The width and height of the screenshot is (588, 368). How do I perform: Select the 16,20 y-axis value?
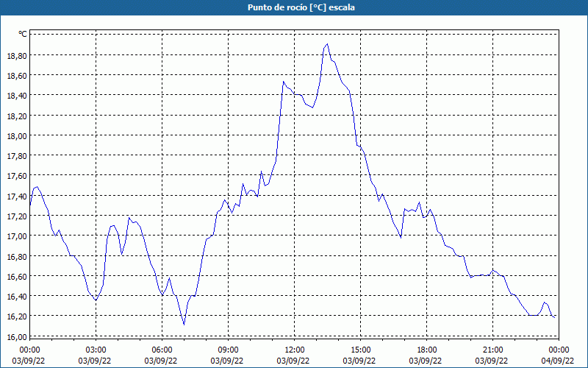pos(17,316)
